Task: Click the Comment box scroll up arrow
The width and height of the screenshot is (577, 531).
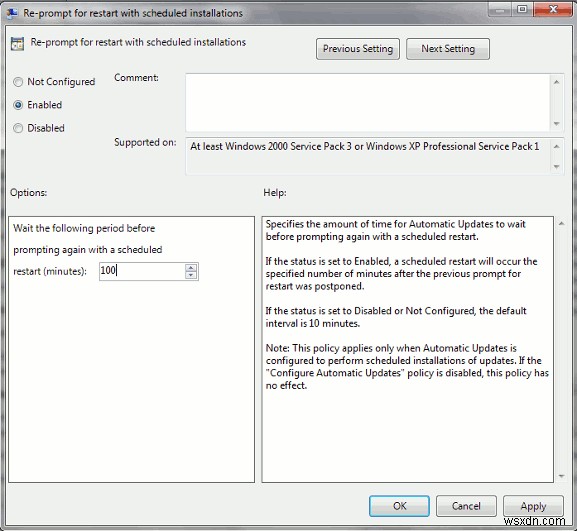Action: pos(556,82)
